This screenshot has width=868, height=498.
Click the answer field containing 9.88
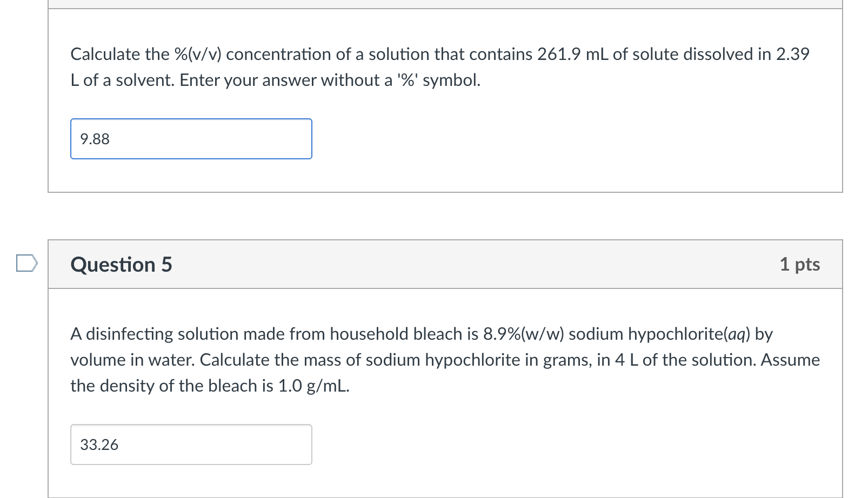[x=191, y=139]
